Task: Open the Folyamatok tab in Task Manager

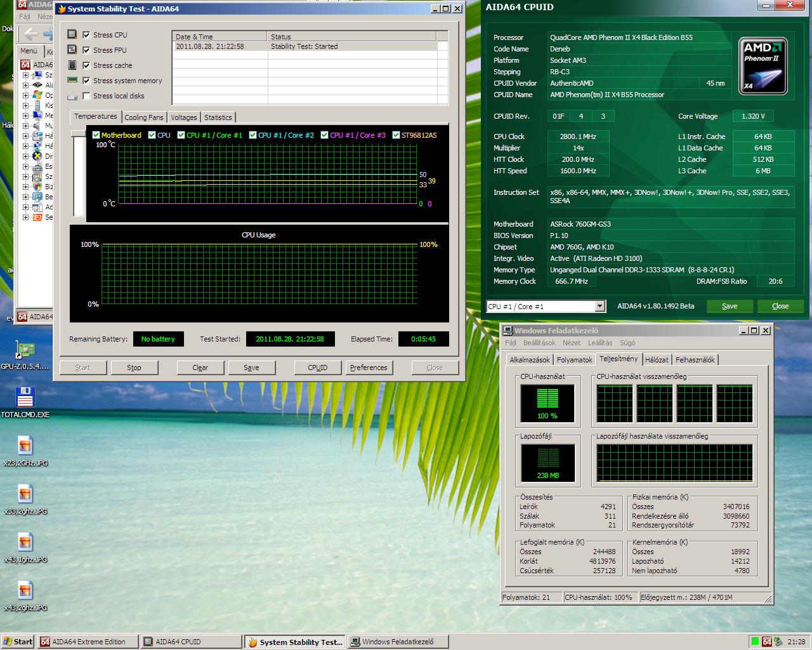Action: (574, 360)
